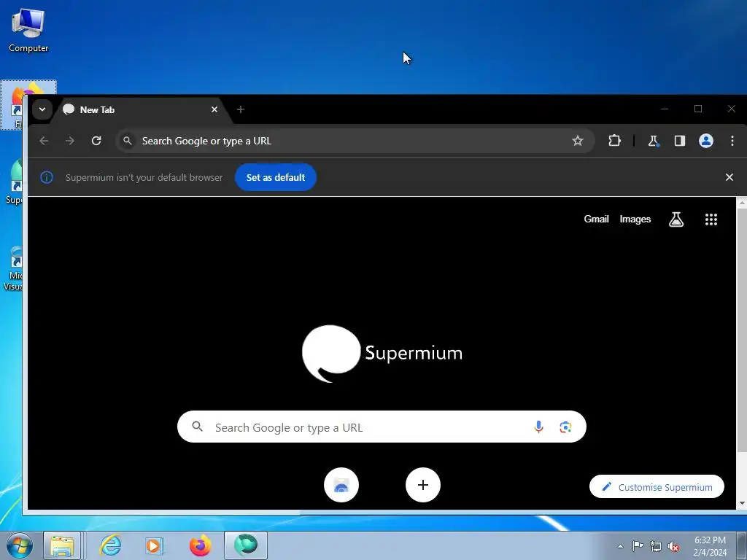Image resolution: width=747 pixels, height=560 pixels.
Task: Open Action Center flag icon
Action: click(638, 545)
